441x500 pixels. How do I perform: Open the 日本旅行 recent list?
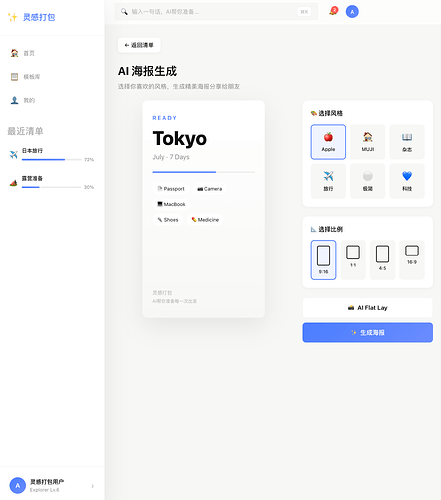coord(52,155)
